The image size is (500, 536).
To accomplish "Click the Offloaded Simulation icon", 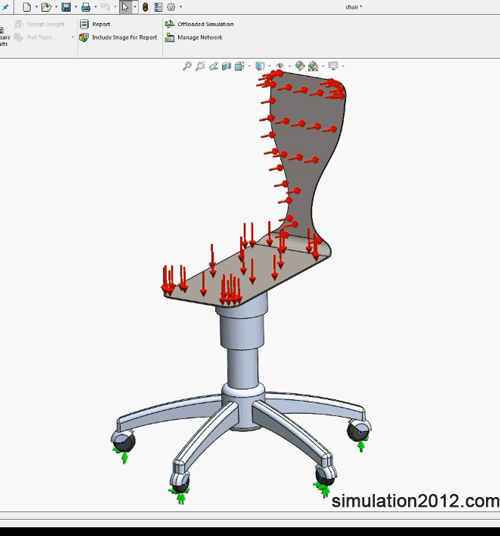I will pos(170,24).
